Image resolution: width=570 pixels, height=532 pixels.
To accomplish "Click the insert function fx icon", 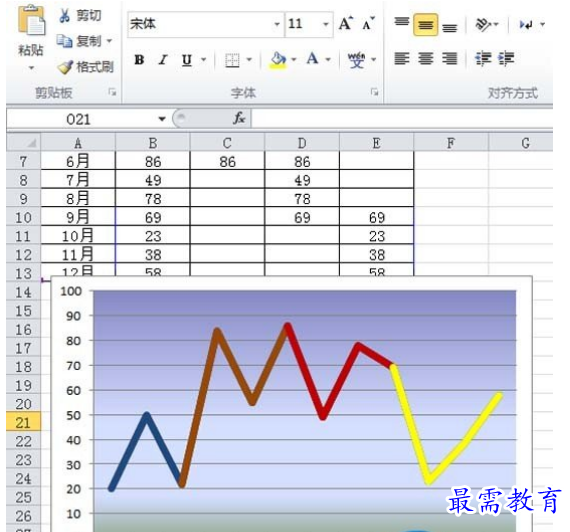I will pos(239,118).
